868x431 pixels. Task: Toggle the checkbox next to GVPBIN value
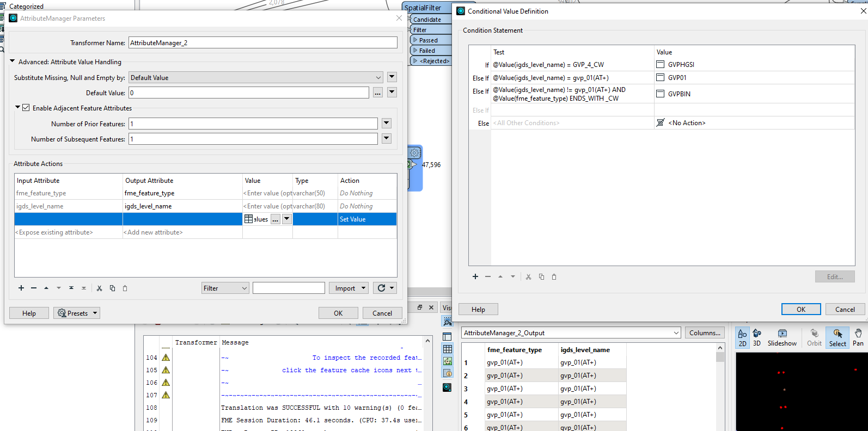click(661, 94)
